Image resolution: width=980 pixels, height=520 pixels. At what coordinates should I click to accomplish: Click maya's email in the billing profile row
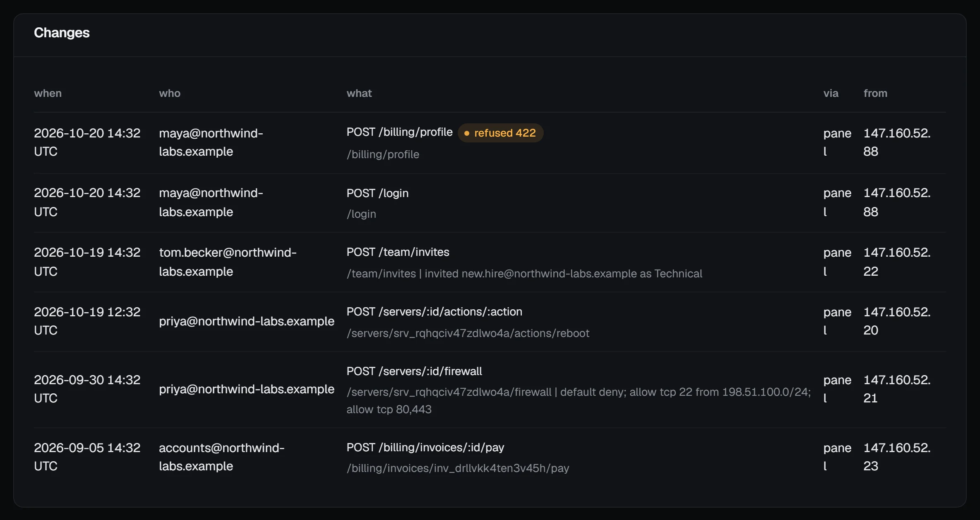(211, 142)
